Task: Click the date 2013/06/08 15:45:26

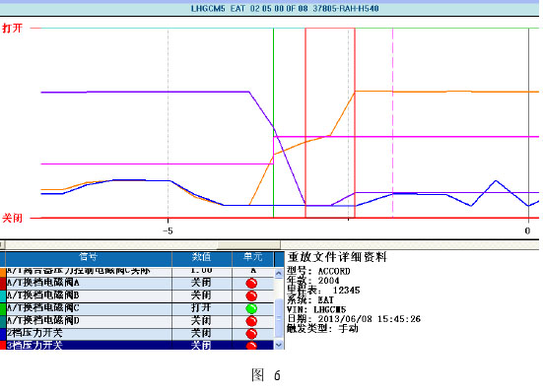Action: [370, 319]
